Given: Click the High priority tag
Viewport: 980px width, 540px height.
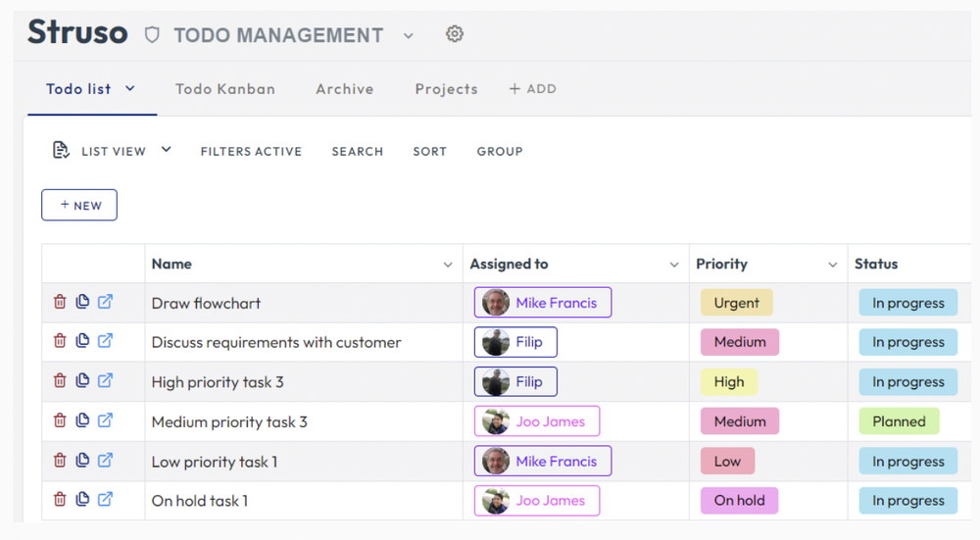Looking at the screenshot, I should (x=729, y=382).
